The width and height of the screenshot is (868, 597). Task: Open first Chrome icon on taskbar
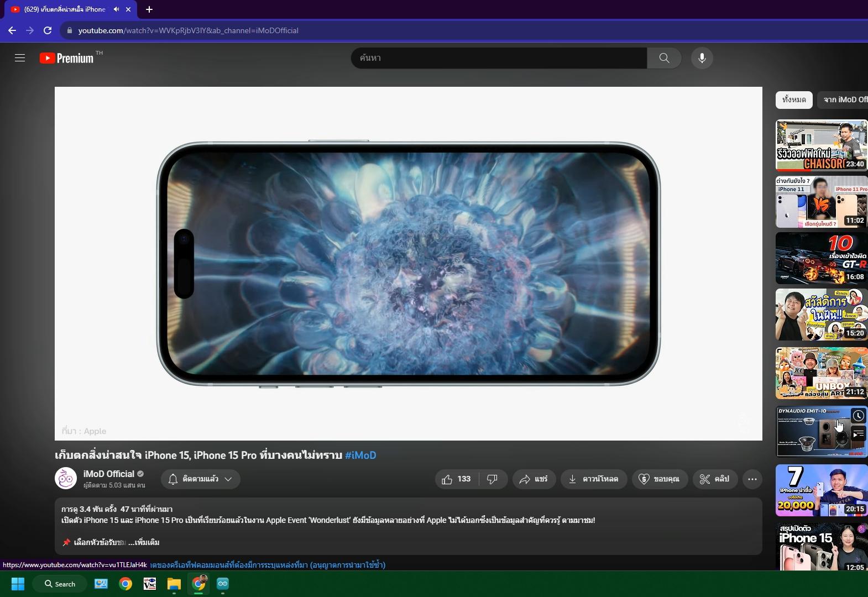[126, 584]
